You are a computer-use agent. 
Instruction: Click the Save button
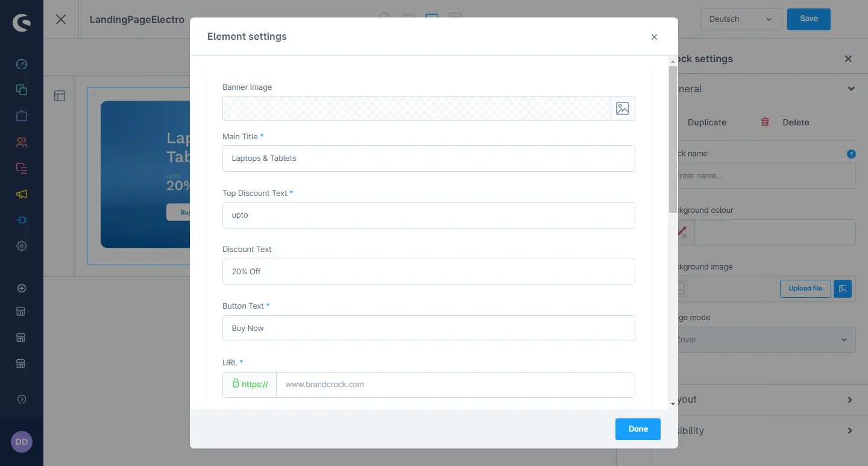click(x=808, y=19)
